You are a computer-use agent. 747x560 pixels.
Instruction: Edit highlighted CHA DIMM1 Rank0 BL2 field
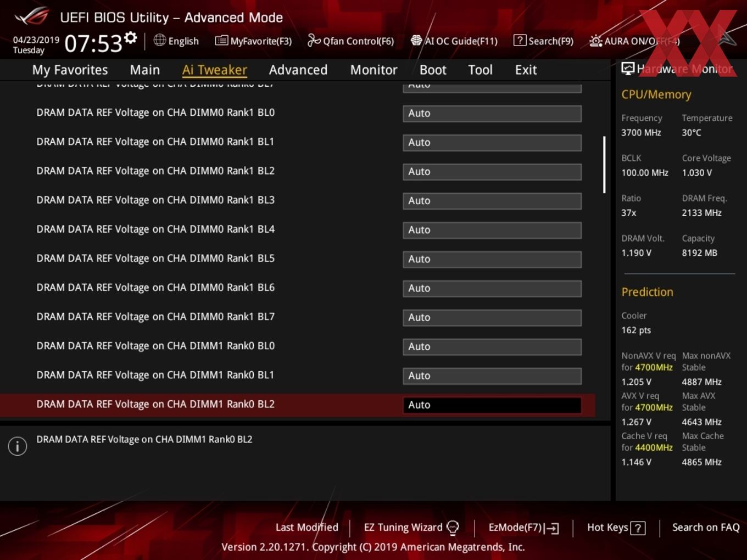tap(492, 405)
